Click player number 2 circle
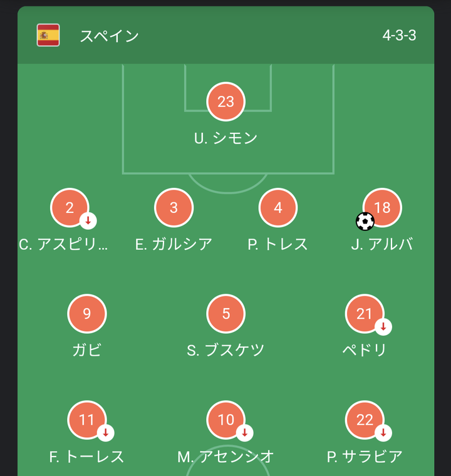 (x=70, y=208)
